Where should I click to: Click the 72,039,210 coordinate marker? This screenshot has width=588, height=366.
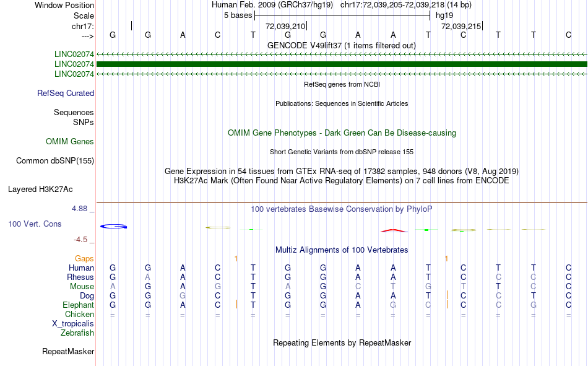[x=285, y=26]
